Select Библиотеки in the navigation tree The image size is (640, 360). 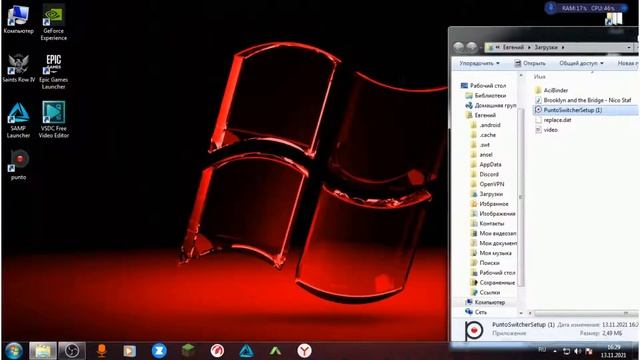pos(486,96)
